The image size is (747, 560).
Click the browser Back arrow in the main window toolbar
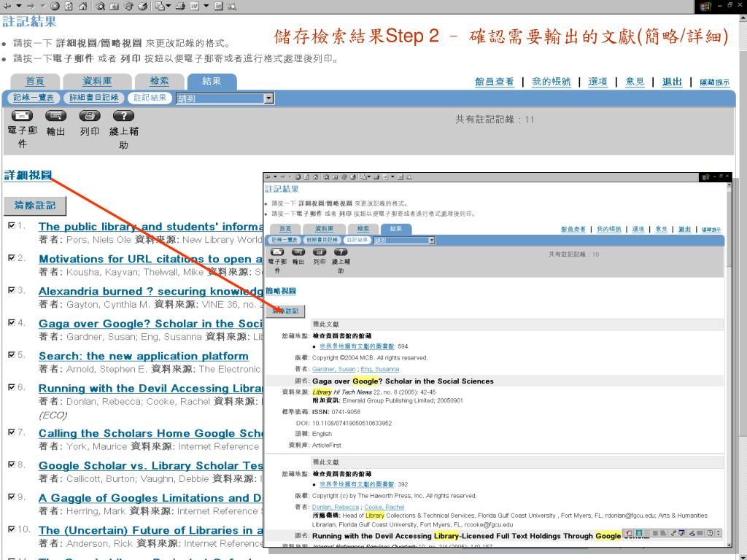7,6
